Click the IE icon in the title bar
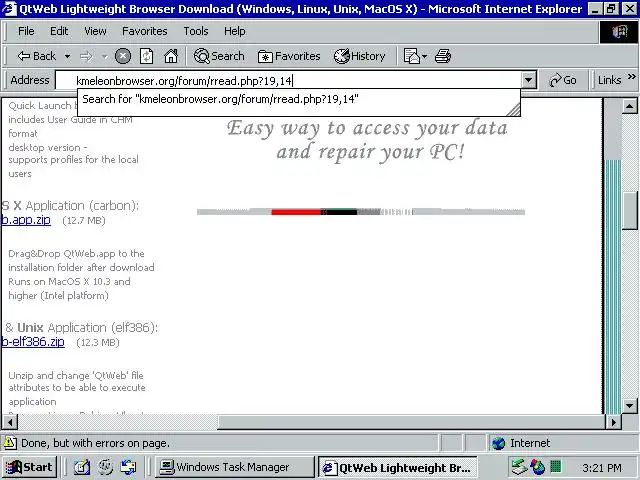Image resolution: width=640 pixels, height=480 pixels. pos(9,9)
